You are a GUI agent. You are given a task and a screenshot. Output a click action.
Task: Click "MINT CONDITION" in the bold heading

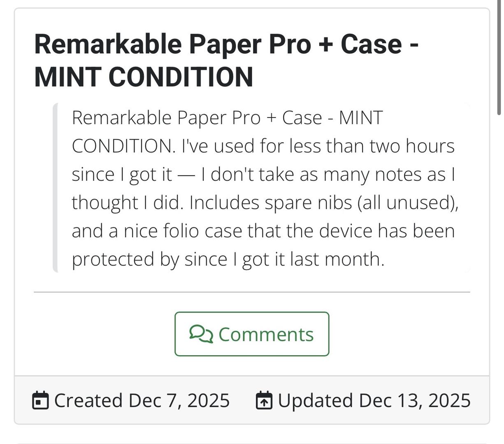[144, 77]
